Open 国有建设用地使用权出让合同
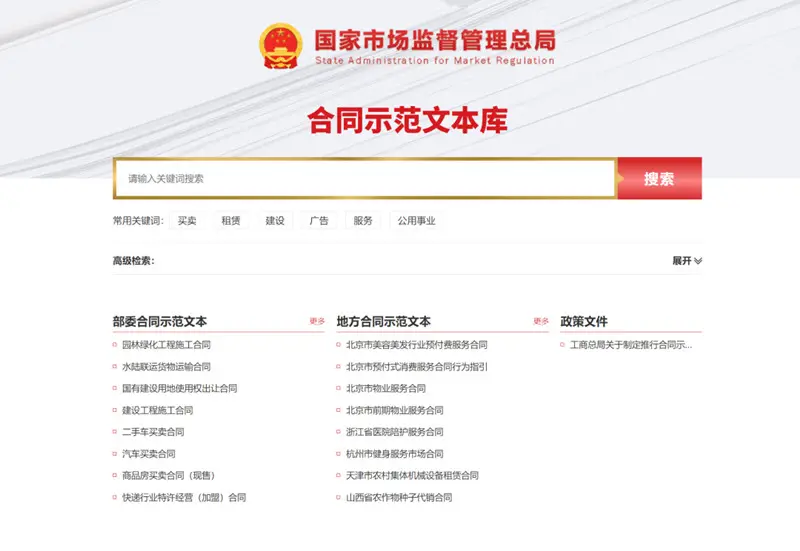The image size is (800, 551). click(x=180, y=388)
